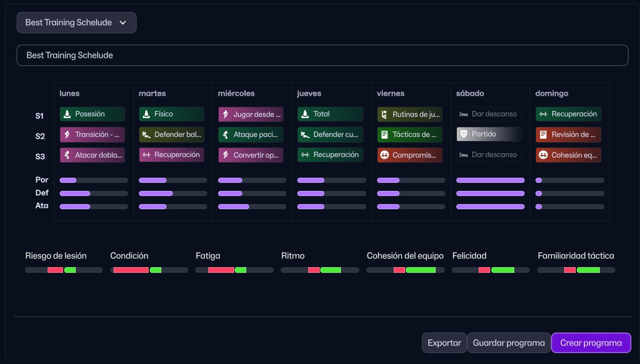This screenshot has width=640, height=364.
Task: Click the bed icon on Saturday's S1 Dar descanso
Action: tap(464, 114)
